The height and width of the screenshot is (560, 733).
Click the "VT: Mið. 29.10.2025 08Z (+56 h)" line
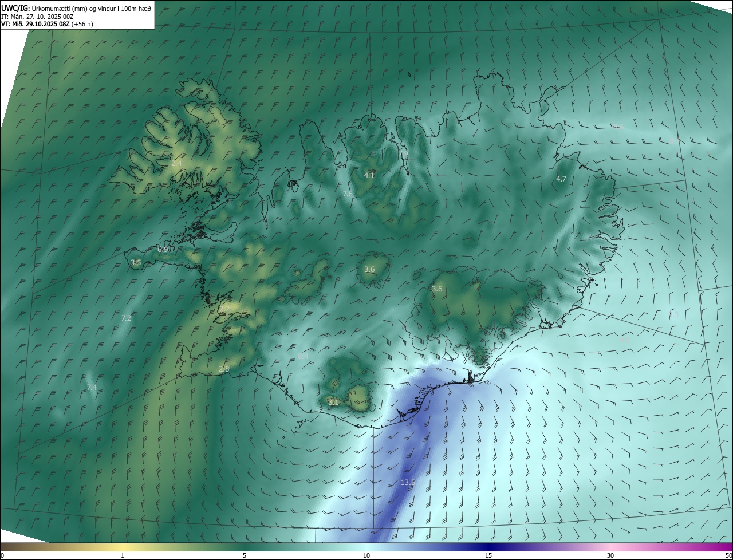coord(47,24)
